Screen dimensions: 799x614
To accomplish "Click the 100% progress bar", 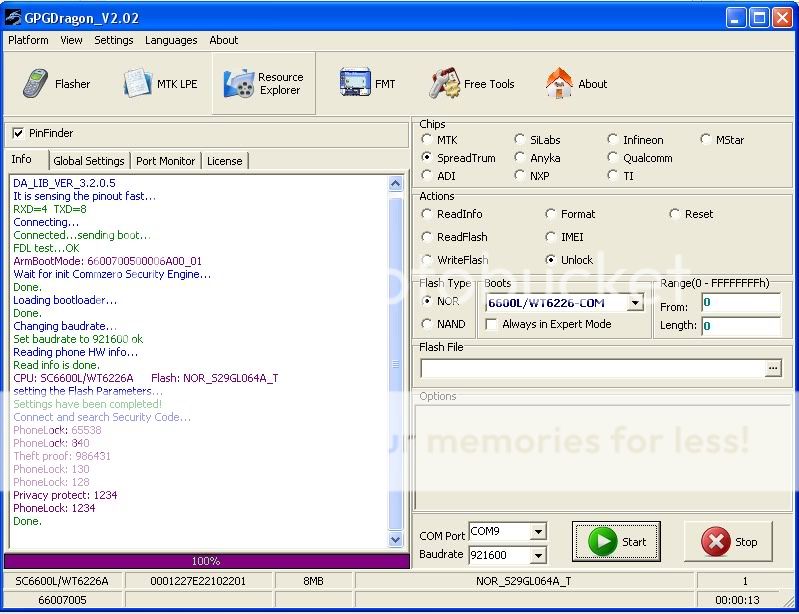I will coord(206,561).
